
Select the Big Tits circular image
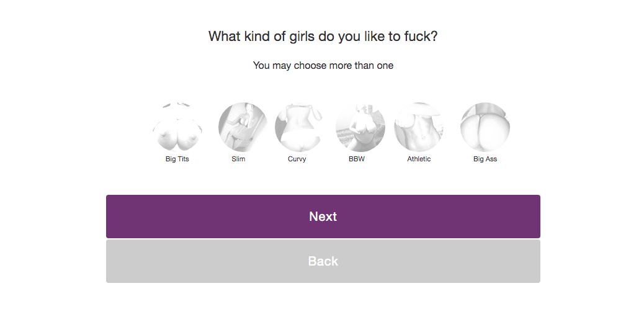point(177,127)
